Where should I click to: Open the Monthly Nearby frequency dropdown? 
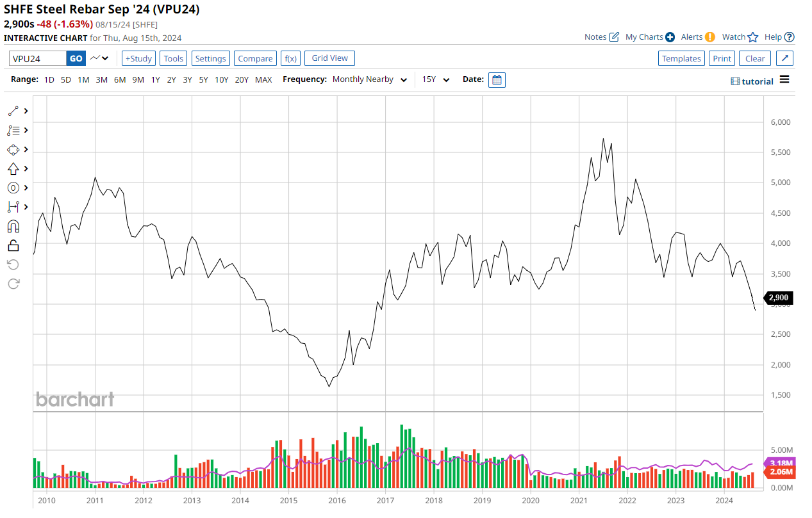pos(370,80)
